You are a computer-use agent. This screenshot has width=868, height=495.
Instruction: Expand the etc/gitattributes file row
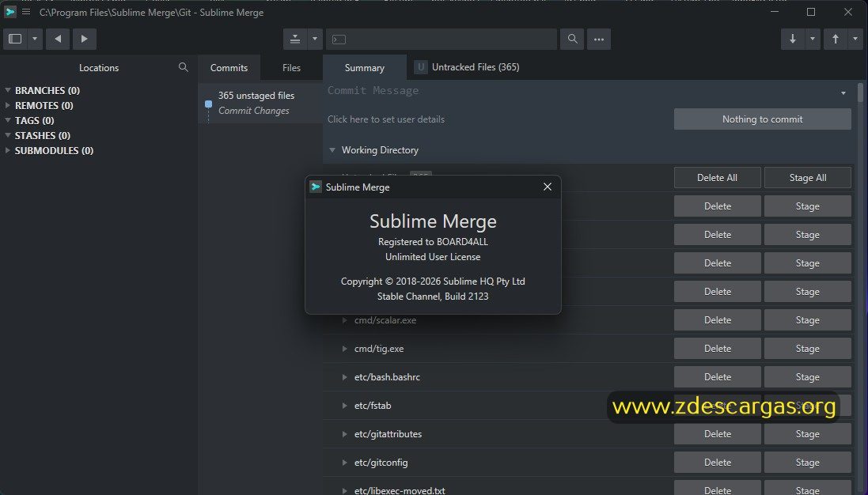point(344,434)
